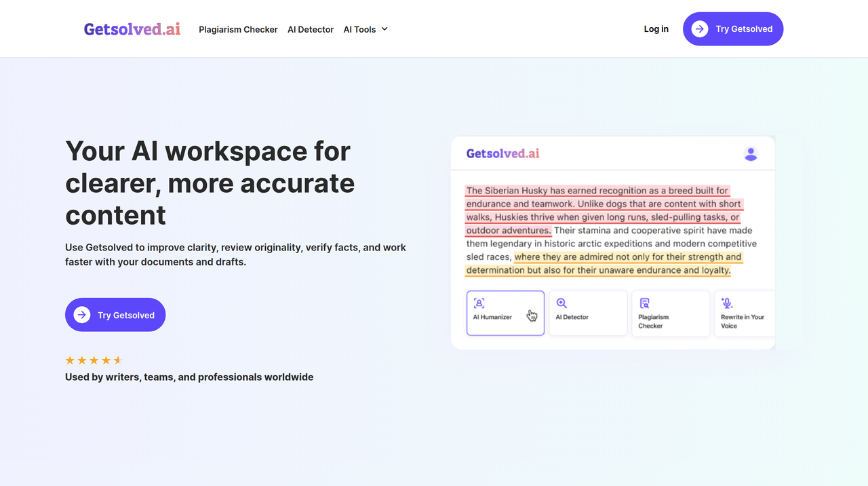Image resolution: width=868 pixels, height=486 pixels.
Task: Expand the AI Tools dropdown menu
Action: pyautogui.click(x=366, y=29)
